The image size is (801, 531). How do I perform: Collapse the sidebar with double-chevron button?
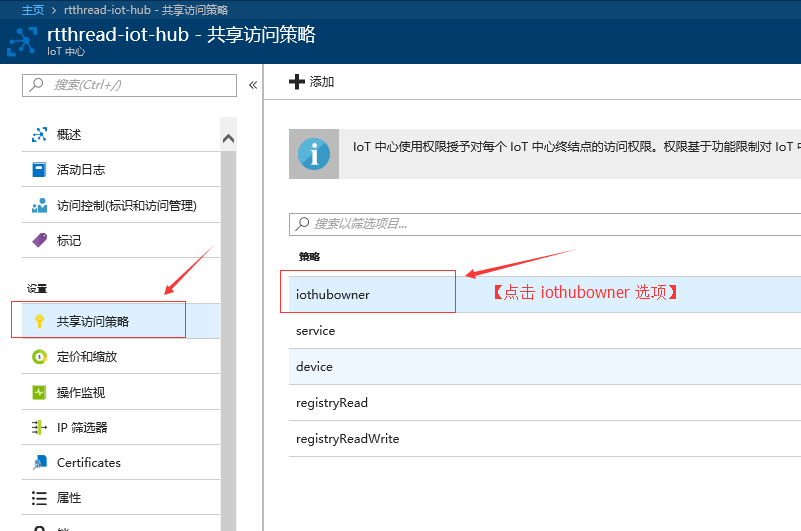253,85
